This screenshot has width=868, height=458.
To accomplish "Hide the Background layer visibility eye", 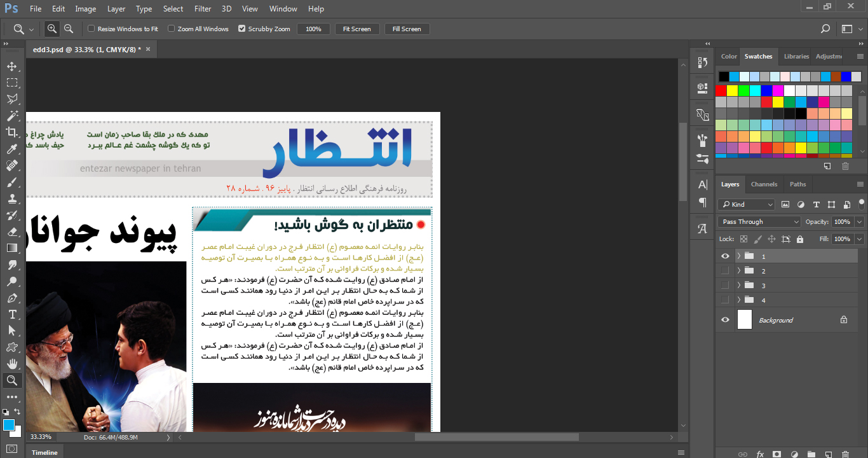I will point(725,320).
